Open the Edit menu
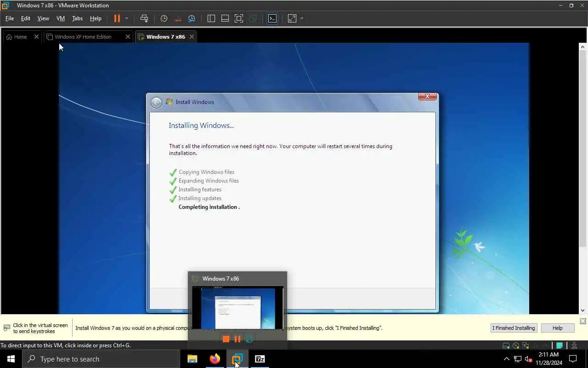Viewport: 588px width, 368px height. [26, 18]
